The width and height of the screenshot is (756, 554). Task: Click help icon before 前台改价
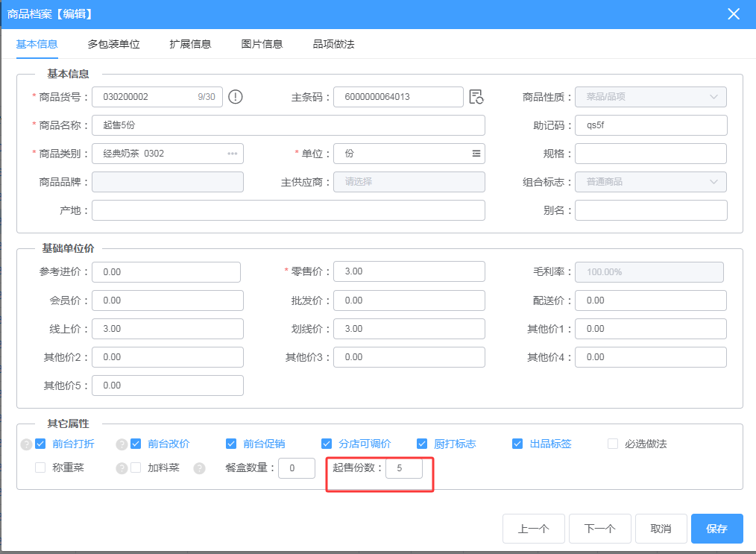tap(122, 444)
